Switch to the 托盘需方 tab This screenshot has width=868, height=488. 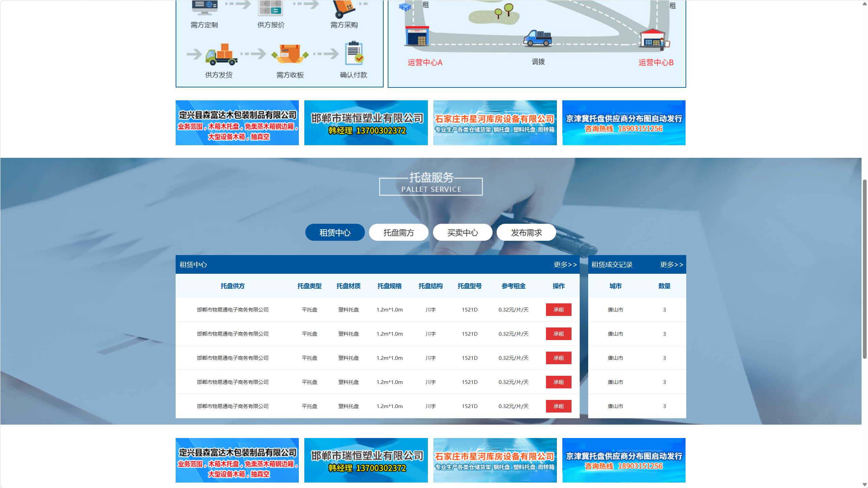click(399, 233)
